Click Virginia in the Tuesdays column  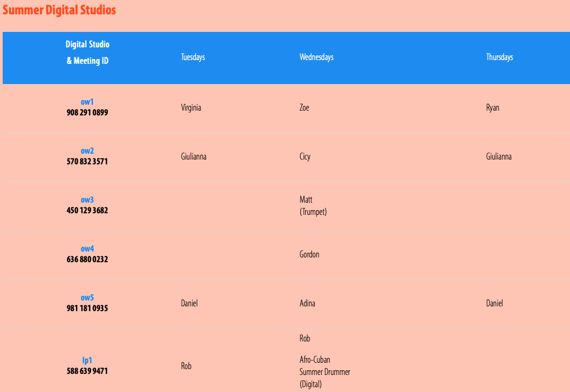point(191,107)
